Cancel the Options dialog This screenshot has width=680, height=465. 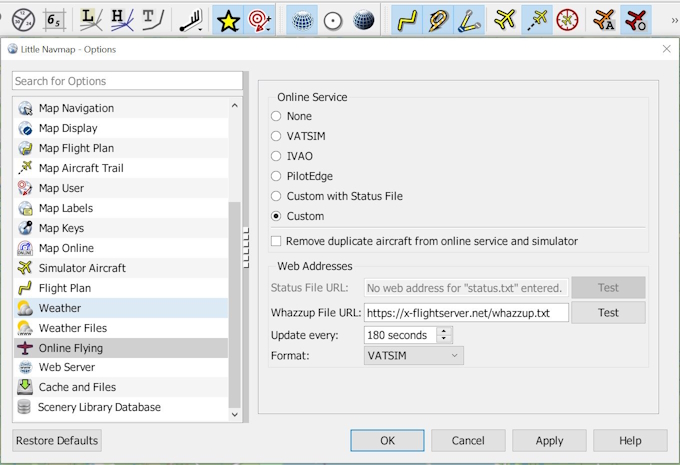click(x=468, y=440)
